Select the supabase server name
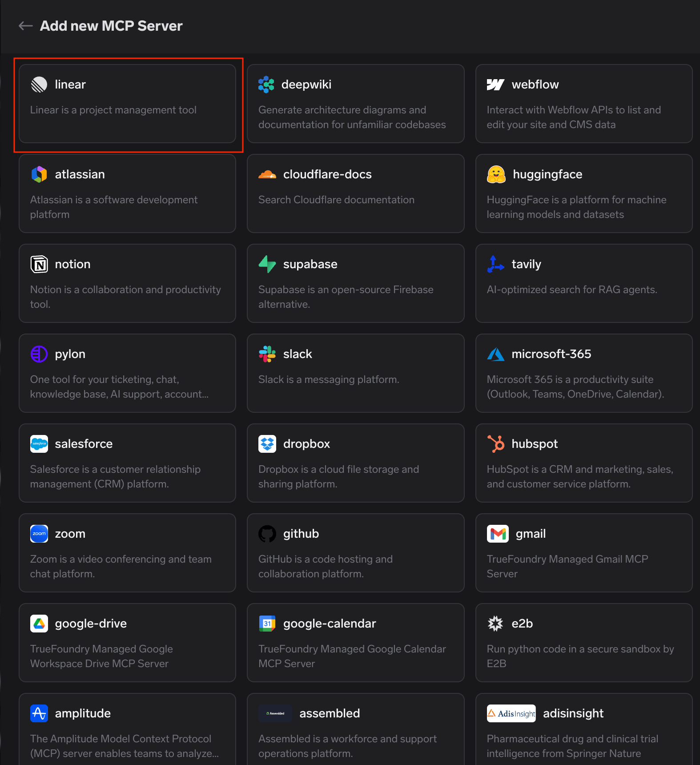700x765 pixels. pos(310,264)
